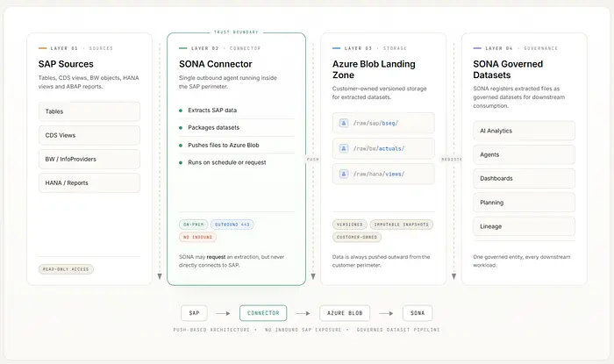Click the bold word 'request' in connector note

[216, 257]
